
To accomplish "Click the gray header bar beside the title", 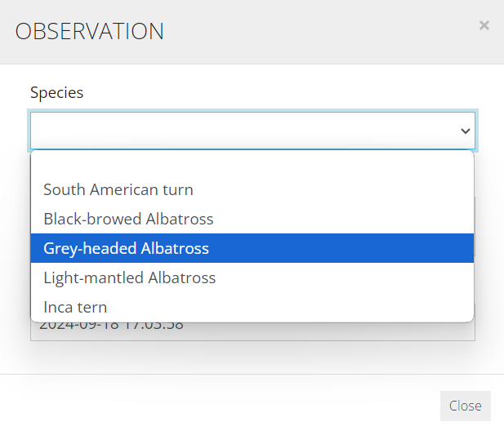I will point(321,32).
